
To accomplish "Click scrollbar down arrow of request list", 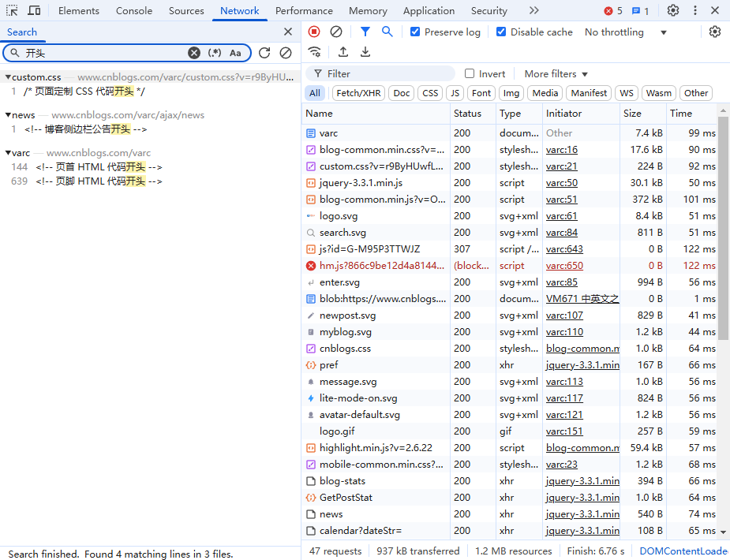I will tap(723, 532).
